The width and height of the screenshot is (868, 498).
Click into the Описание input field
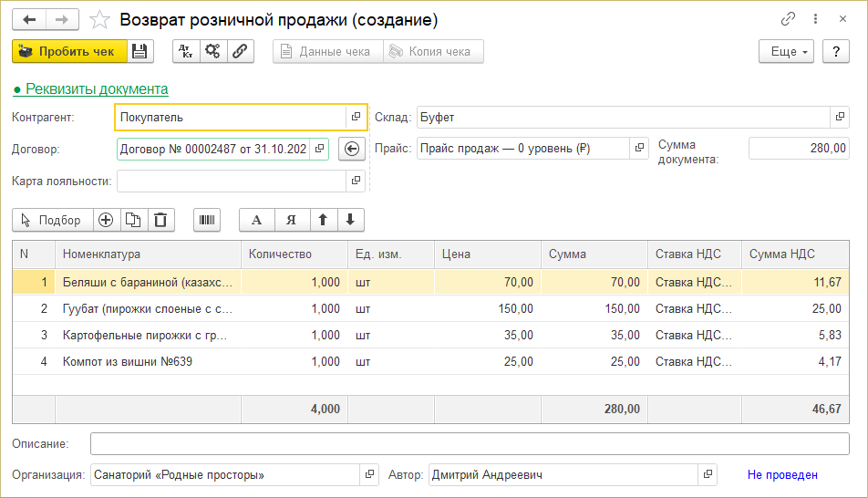click(x=469, y=444)
